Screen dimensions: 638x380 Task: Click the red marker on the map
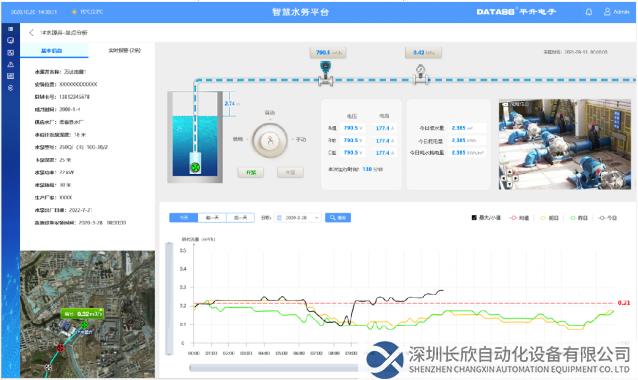coord(61,348)
